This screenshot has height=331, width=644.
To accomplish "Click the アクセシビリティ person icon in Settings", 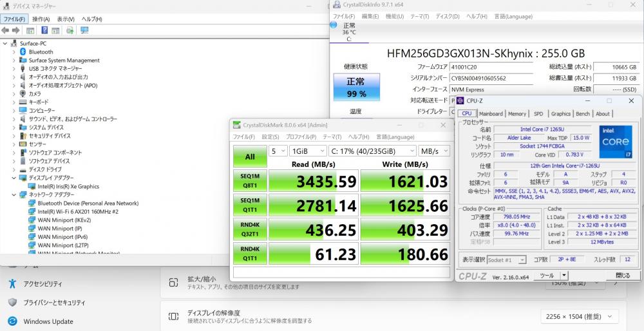I will [12, 283].
